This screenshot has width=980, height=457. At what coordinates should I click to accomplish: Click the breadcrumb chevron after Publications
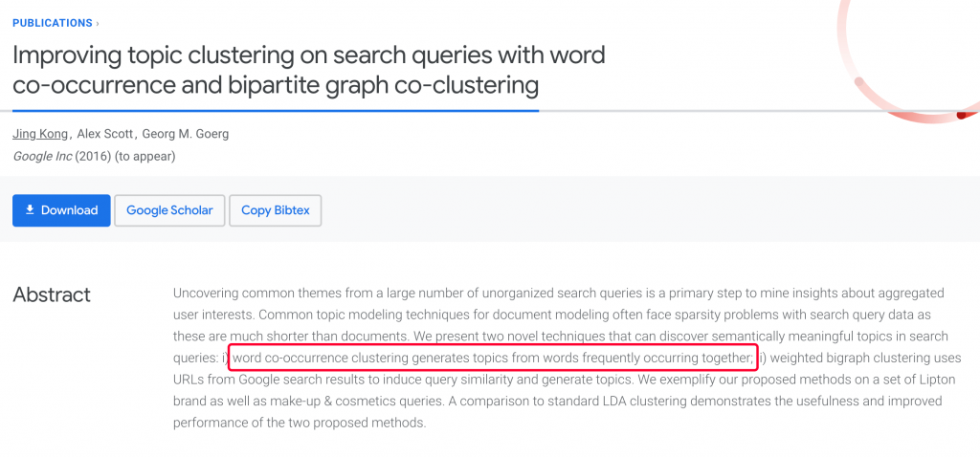coord(97,23)
